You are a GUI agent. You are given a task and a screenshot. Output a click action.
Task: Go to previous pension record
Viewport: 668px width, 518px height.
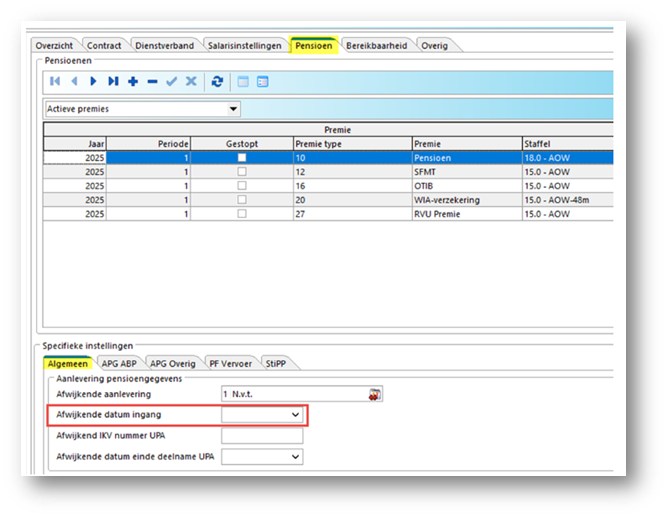[x=75, y=81]
